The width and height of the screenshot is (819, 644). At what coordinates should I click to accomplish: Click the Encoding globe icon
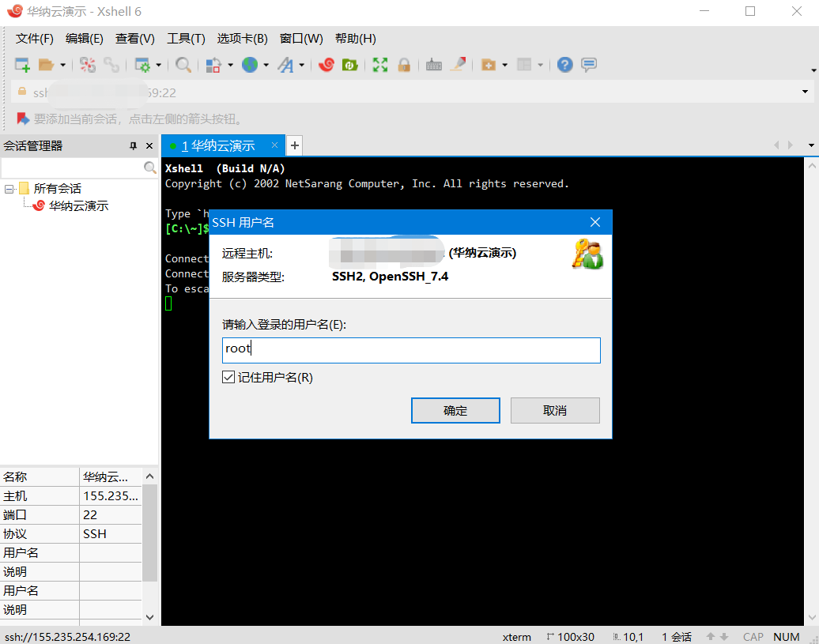250,65
